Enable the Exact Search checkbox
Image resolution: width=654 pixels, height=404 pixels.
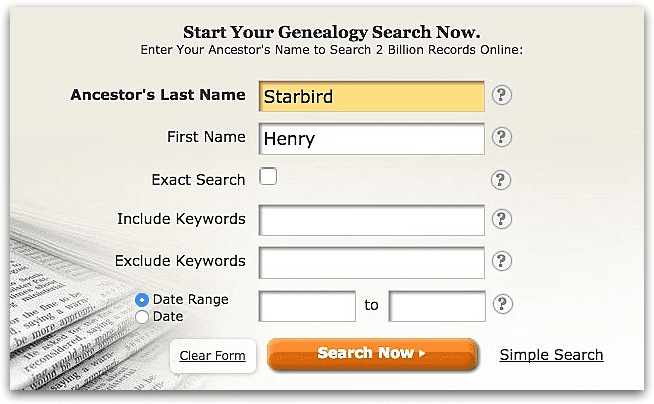268,176
